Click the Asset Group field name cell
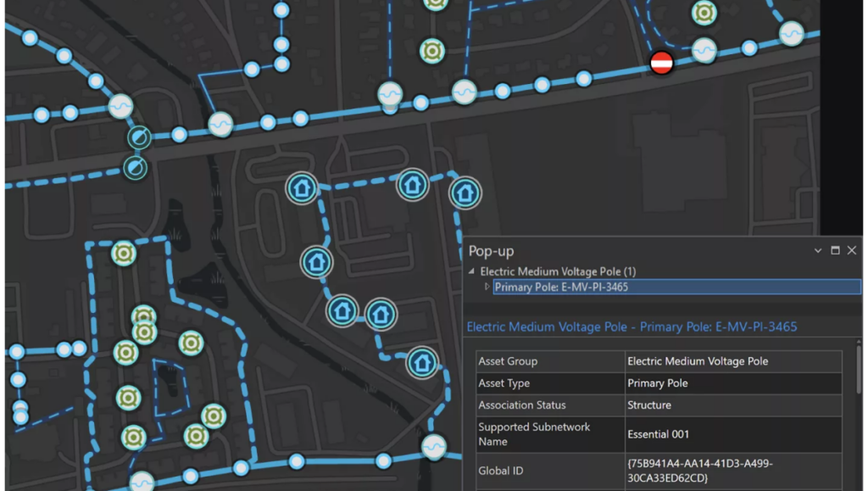868x491 pixels. [x=550, y=361]
